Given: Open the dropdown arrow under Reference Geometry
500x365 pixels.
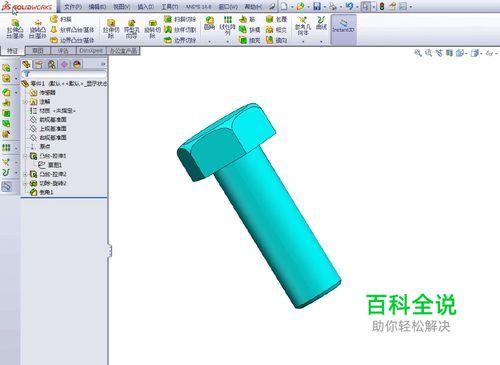Looking at the screenshot, I should point(303,42).
